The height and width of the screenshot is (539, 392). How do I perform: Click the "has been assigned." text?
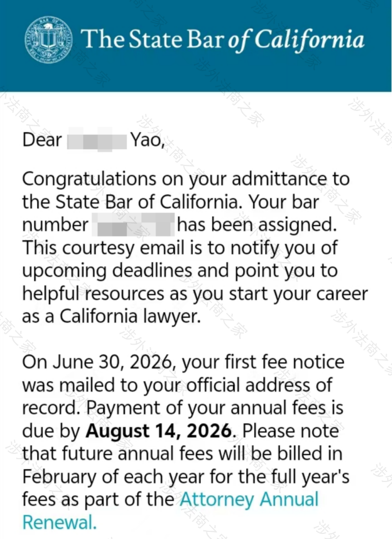[x=257, y=225]
